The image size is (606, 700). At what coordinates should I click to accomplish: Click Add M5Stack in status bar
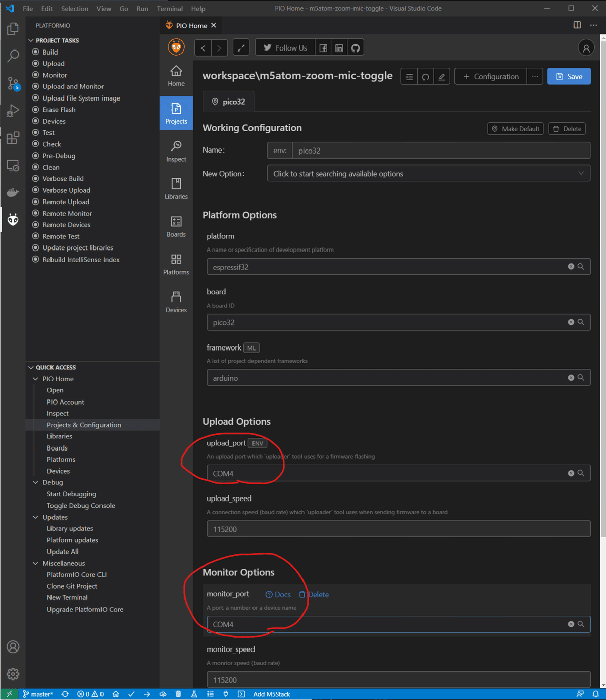(272, 694)
